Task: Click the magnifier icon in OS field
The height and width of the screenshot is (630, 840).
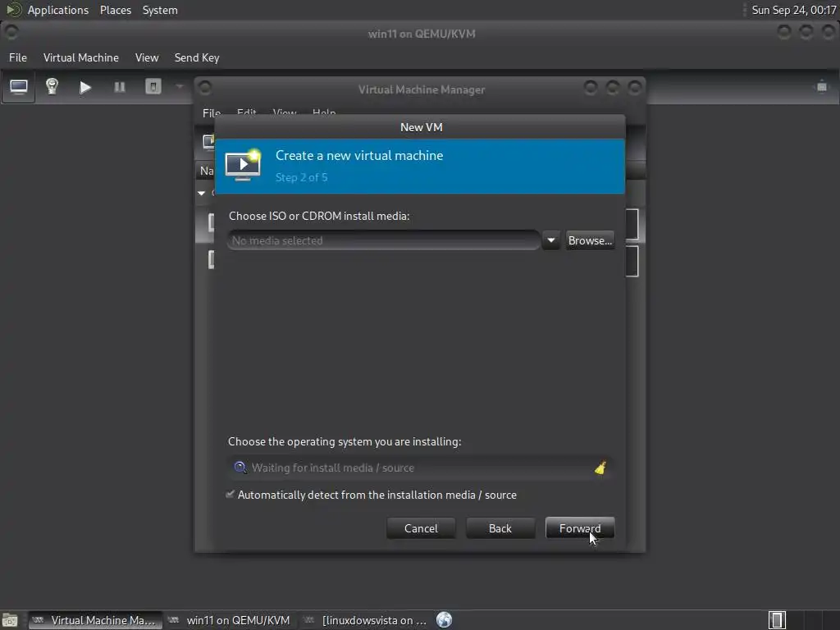Action: (x=240, y=468)
